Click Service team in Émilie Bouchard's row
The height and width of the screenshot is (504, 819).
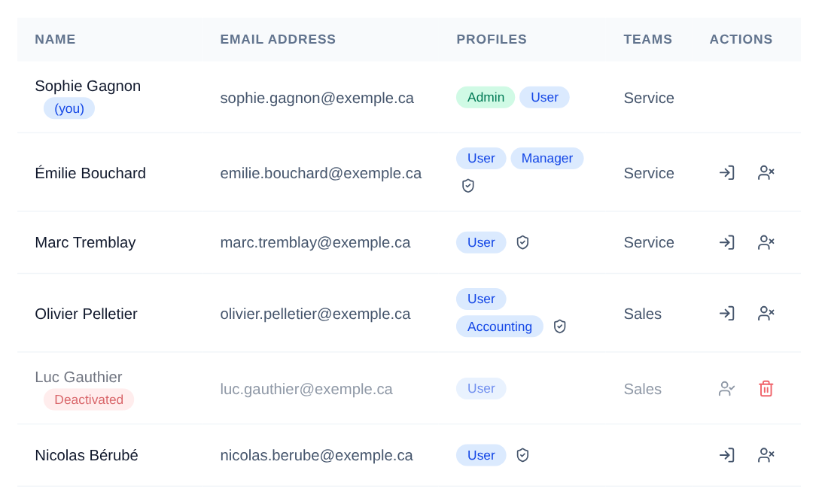click(x=649, y=173)
